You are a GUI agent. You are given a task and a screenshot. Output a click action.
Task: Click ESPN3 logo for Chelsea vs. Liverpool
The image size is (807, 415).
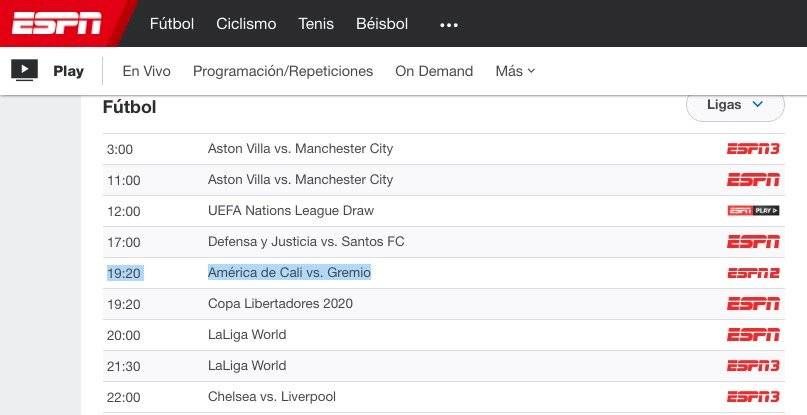tap(752, 397)
